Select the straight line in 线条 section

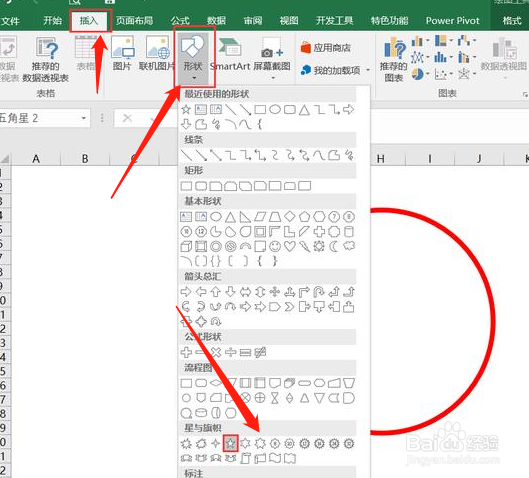click(x=186, y=155)
